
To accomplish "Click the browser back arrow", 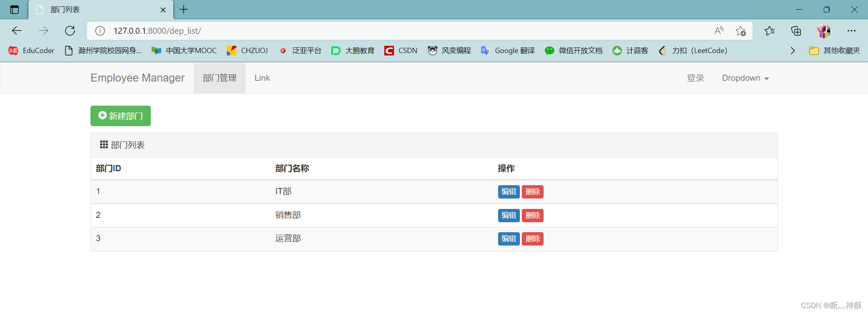I will (17, 31).
